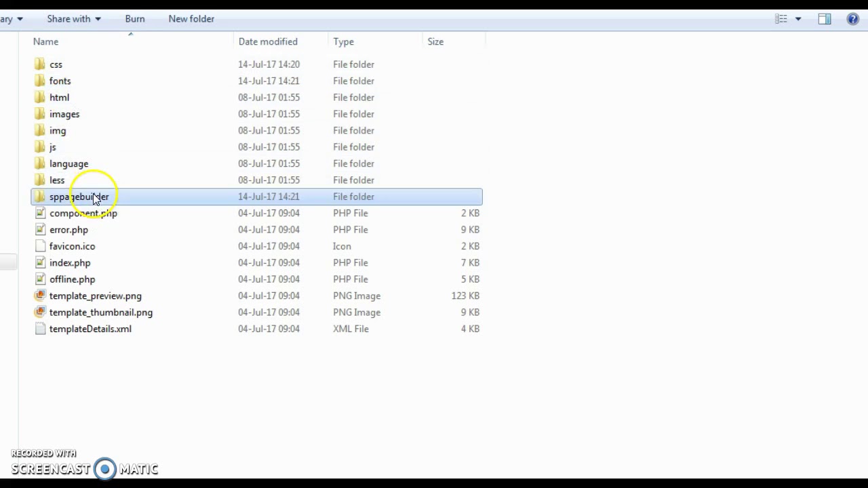This screenshot has height=488, width=868.
Task: Select the template_preview.png file name
Action: [x=96, y=296]
